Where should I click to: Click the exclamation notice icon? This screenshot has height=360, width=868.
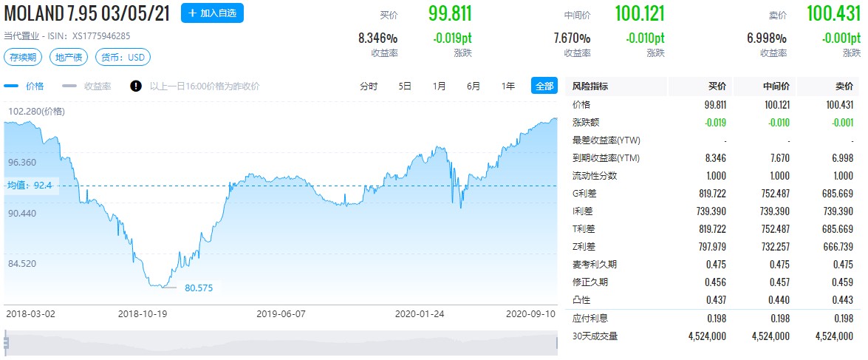pyautogui.click(x=136, y=86)
